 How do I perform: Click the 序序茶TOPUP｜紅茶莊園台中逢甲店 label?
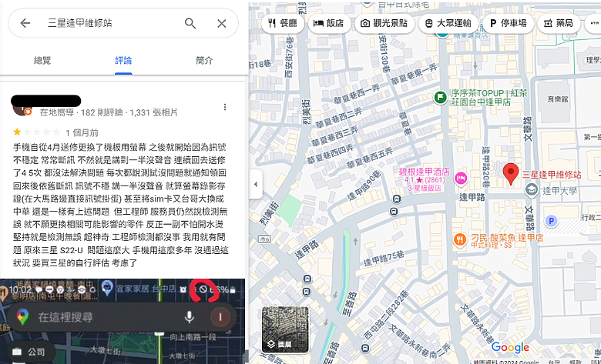[x=489, y=97]
